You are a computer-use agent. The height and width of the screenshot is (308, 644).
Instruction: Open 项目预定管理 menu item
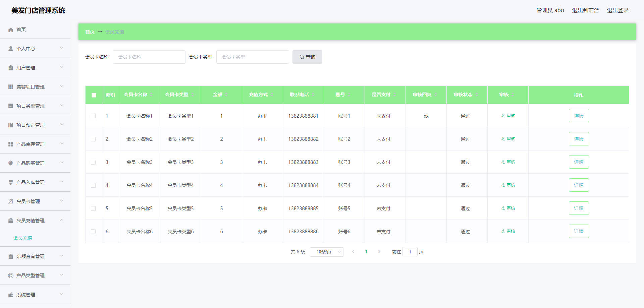tap(35, 125)
